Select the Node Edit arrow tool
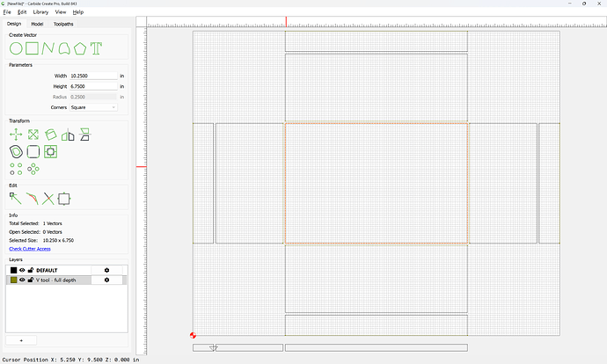Viewport: 607px width, 364px height. [16, 199]
